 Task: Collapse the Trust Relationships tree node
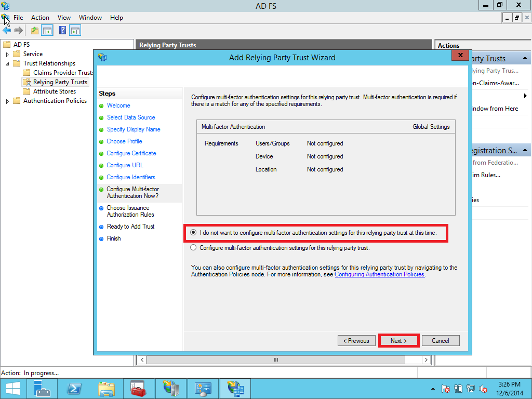(7, 63)
